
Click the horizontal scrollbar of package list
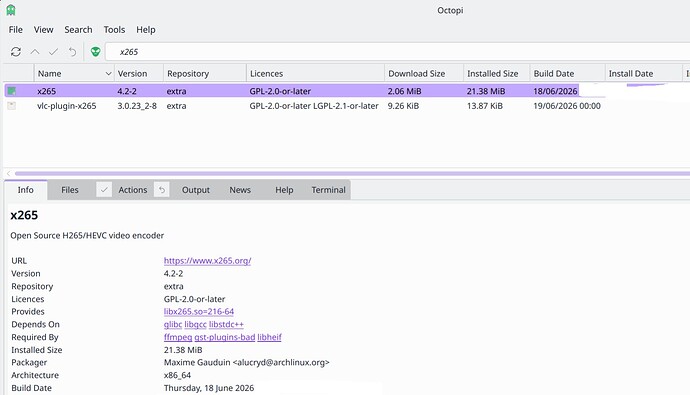(352, 173)
